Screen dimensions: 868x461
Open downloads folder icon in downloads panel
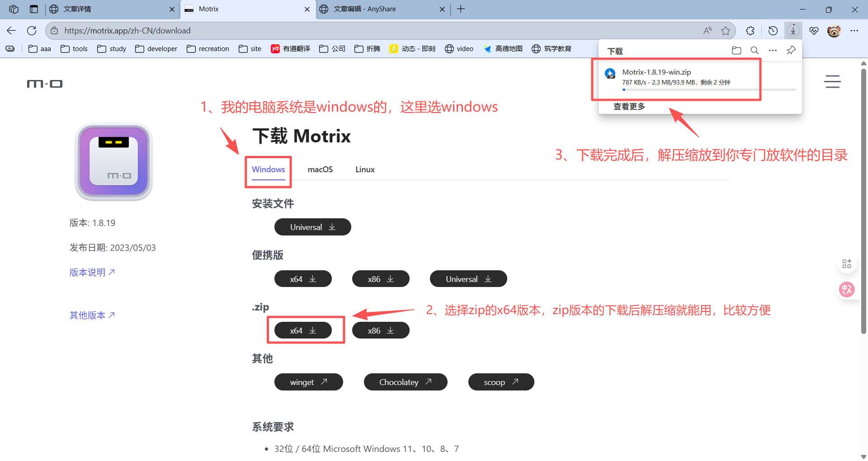pyautogui.click(x=736, y=51)
